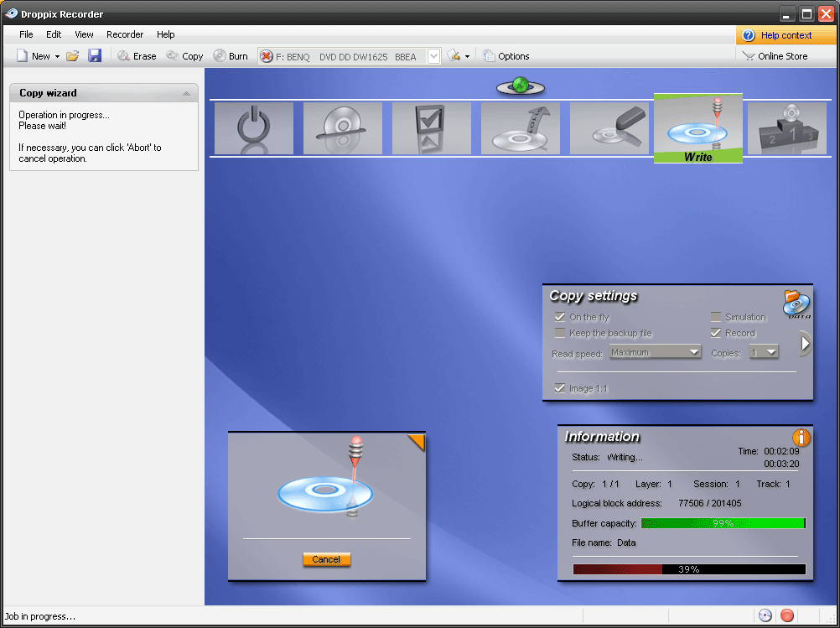Click the orange Cancel button
The image size is (840, 628).
[326, 559]
